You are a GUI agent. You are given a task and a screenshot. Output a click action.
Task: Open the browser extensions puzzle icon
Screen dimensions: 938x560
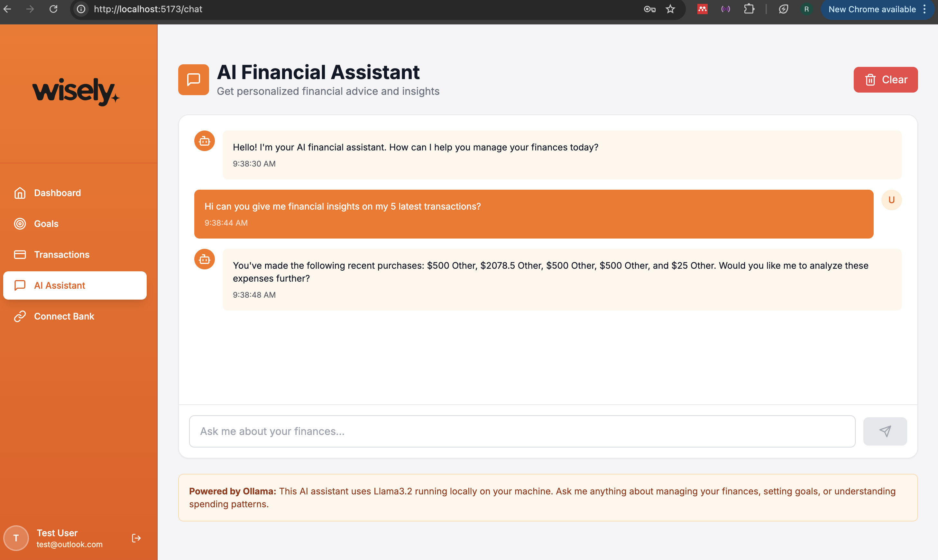(749, 9)
